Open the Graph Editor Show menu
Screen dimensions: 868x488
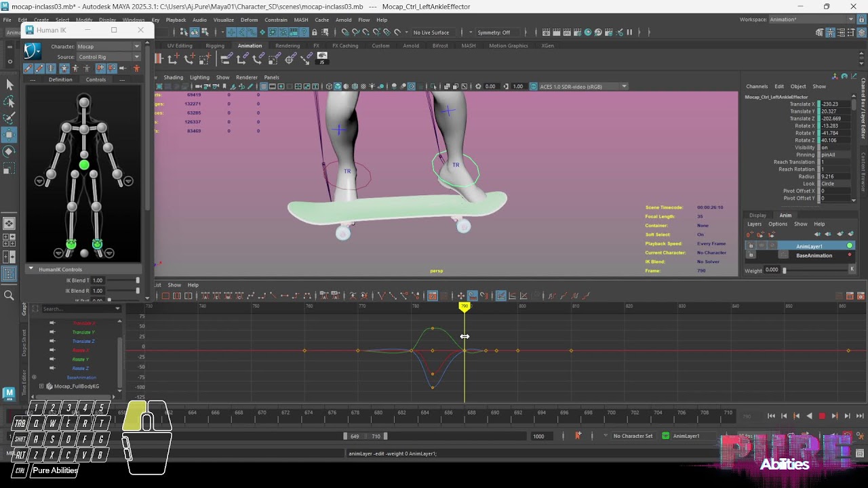174,285
